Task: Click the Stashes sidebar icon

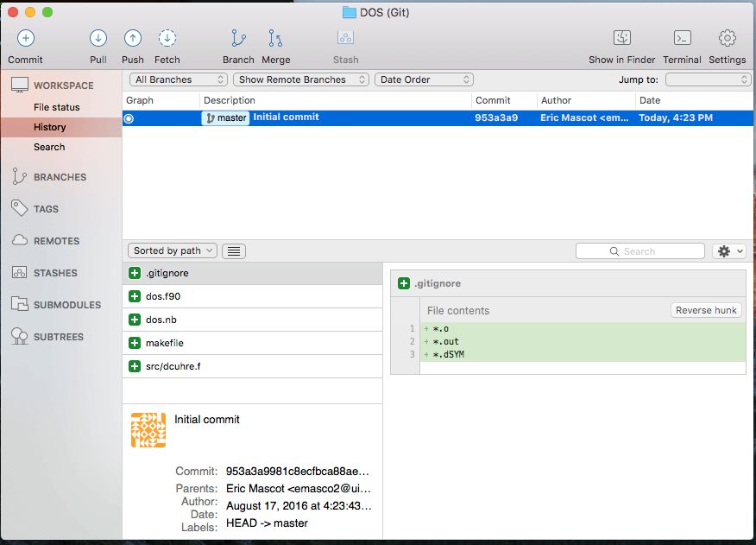Action: pyautogui.click(x=19, y=272)
